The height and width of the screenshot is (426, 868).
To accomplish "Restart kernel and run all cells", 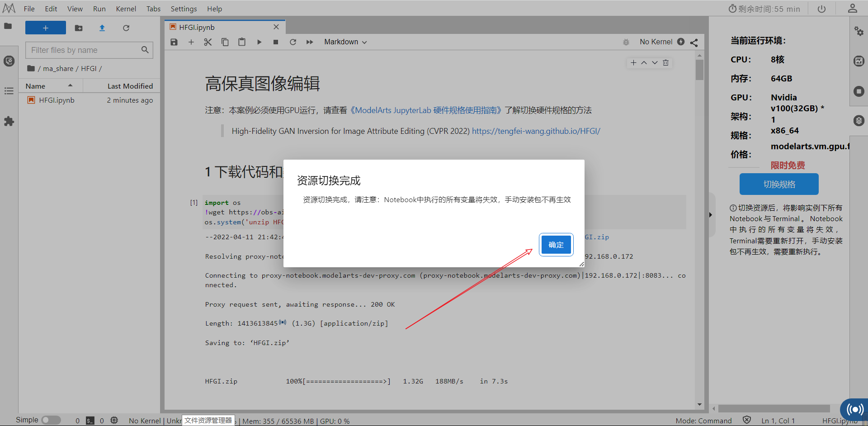I will click(310, 42).
